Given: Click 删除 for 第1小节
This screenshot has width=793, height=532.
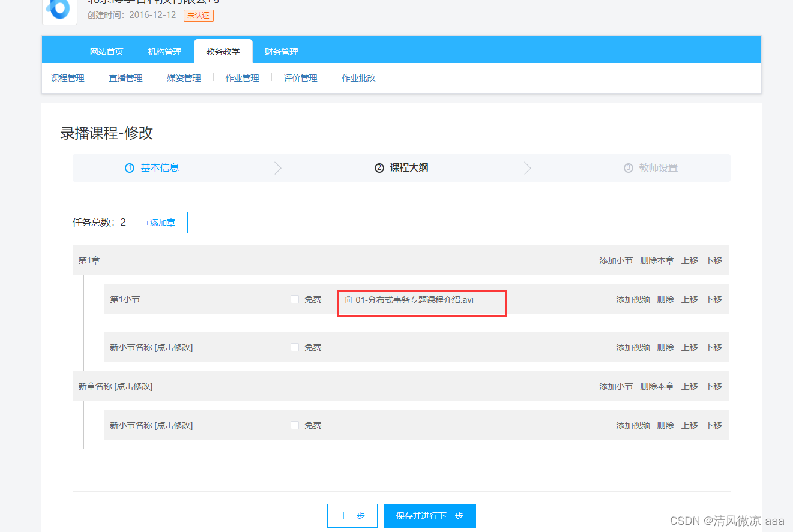Looking at the screenshot, I should pyautogui.click(x=665, y=299).
